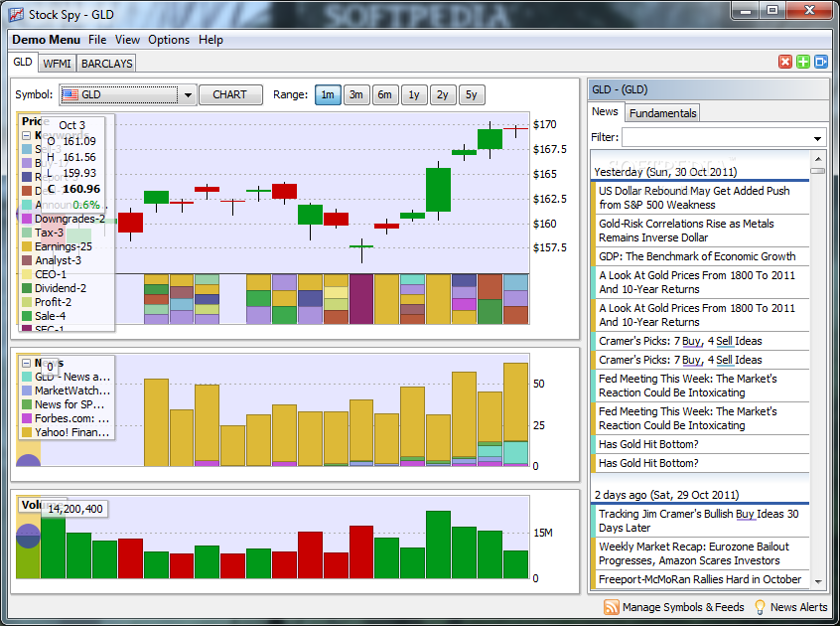This screenshot has height=626, width=840.
Task: Click the Earnings-25 color swatch
Action: 27,246
